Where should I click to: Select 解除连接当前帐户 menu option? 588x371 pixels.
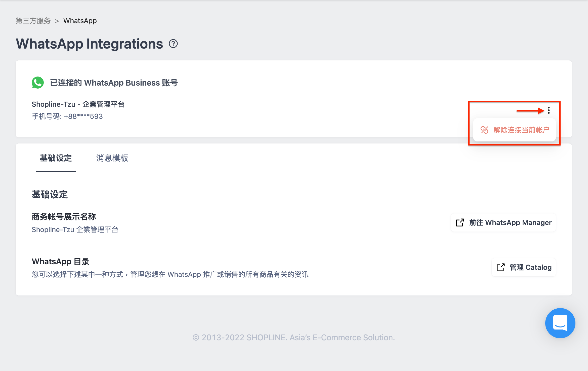pos(515,130)
